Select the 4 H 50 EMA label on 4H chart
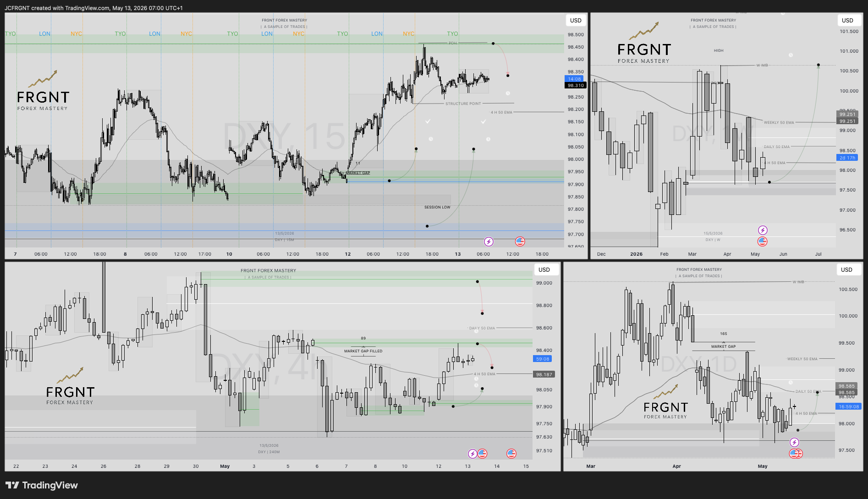 click(484, 374)
